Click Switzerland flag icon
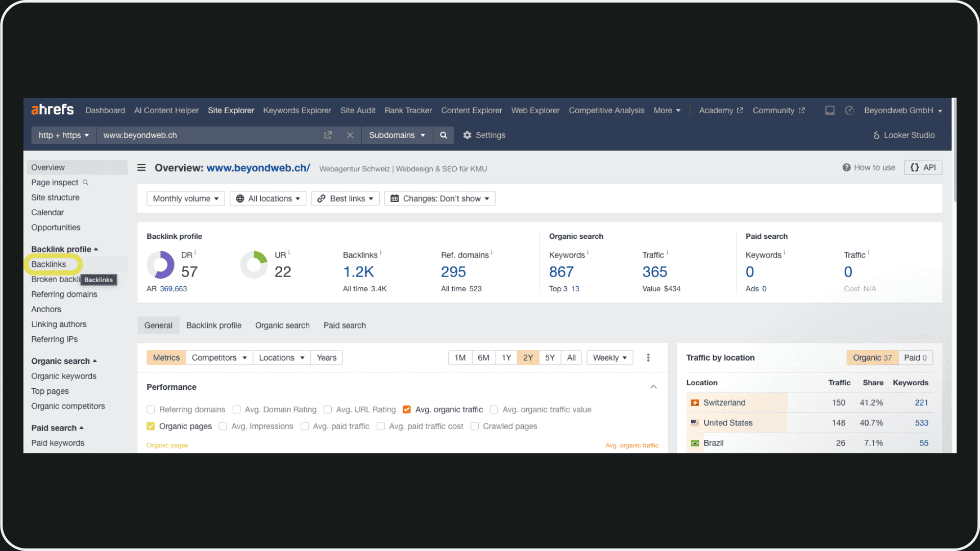The image size is (980, 551). 695,403
